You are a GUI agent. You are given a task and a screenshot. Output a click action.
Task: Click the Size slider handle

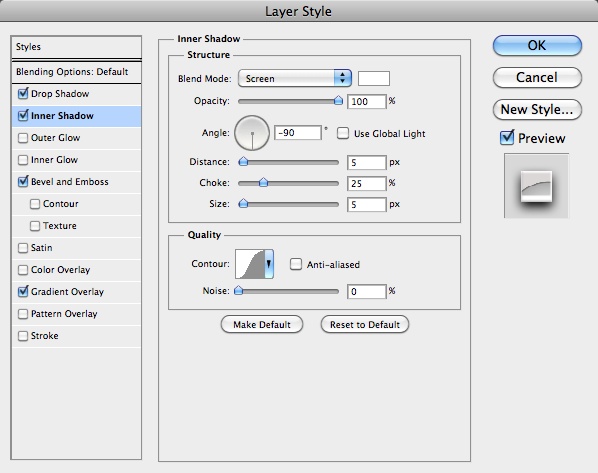(x=243, y=204)
